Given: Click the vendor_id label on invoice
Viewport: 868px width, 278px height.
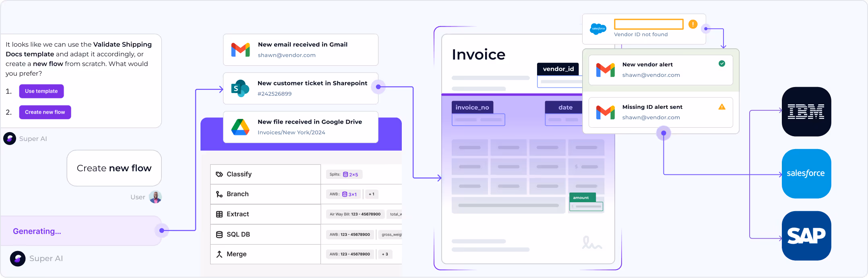Looking at the screenshot, I should 558,69.
